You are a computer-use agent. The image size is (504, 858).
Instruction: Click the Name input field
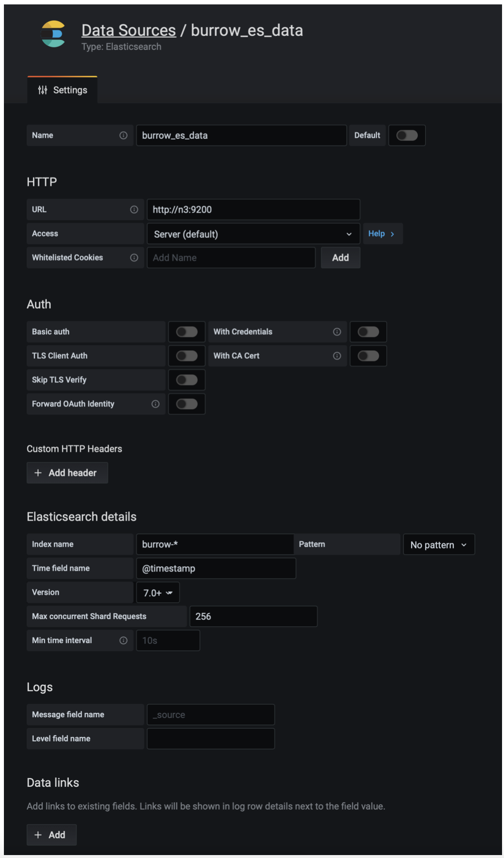[241, 135]
